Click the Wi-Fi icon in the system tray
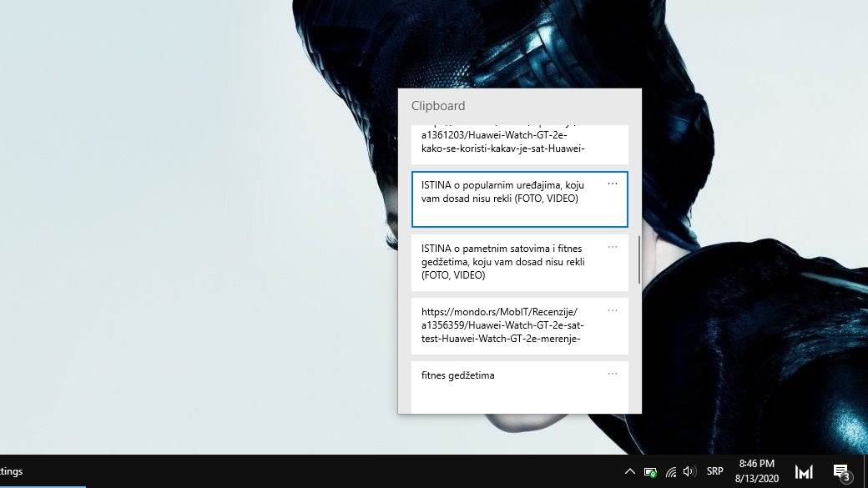Screen dimensions: 868x488 671,471
